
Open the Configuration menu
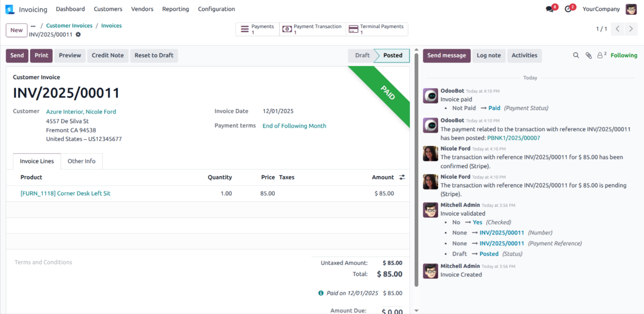pyautogui.click(x=216, y=9)
